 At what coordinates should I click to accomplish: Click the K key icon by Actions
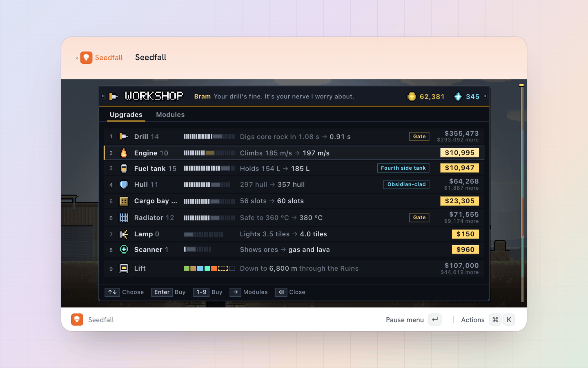coord(509,320)
